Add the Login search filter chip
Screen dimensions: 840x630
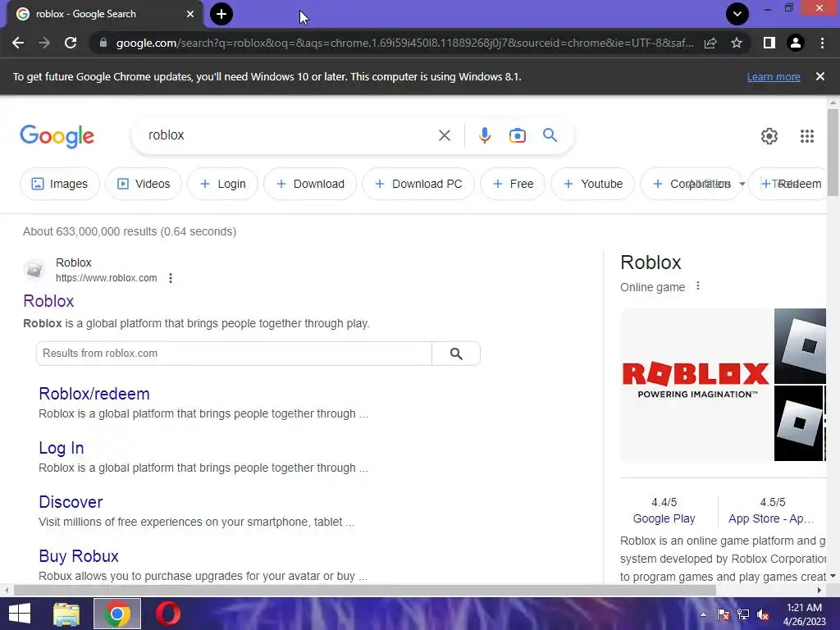click(223, 184)
